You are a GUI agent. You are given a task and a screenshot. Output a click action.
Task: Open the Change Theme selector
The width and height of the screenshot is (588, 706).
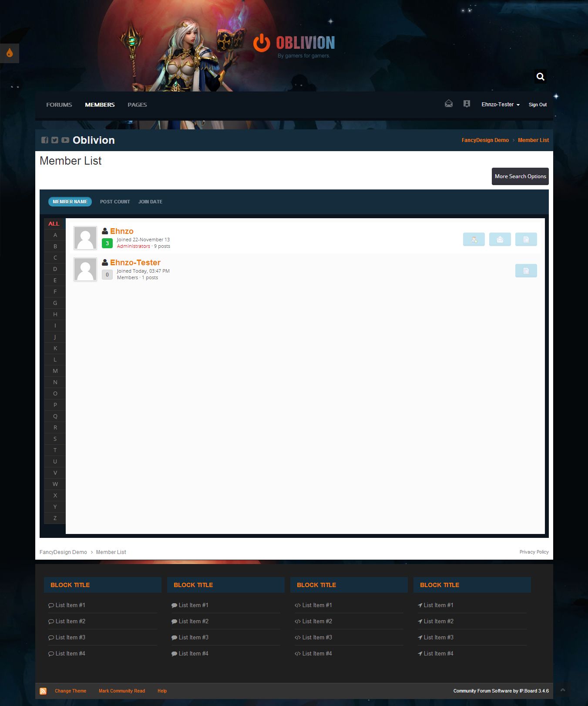click(71, 691)
